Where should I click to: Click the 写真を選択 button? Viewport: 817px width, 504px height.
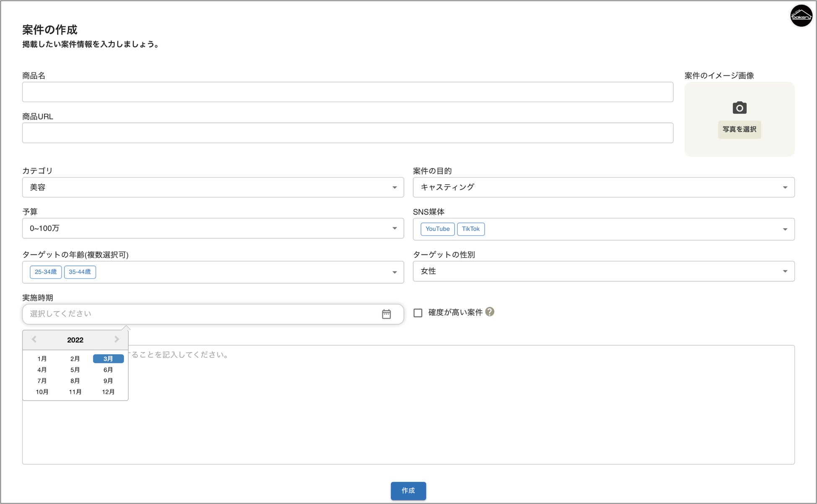click(739, 129)
